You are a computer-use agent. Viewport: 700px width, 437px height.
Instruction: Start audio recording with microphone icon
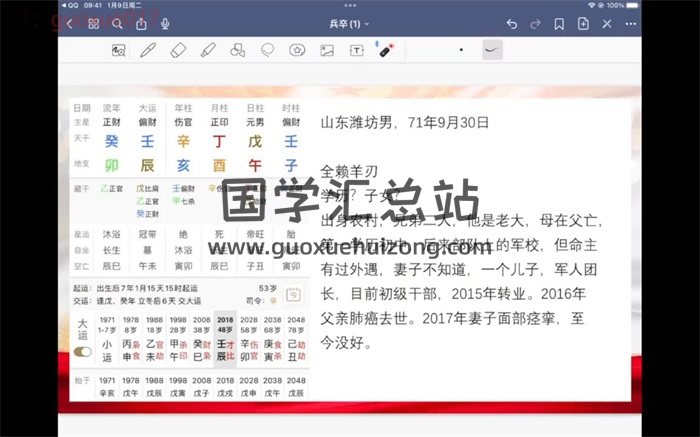[x=165, y=23]
